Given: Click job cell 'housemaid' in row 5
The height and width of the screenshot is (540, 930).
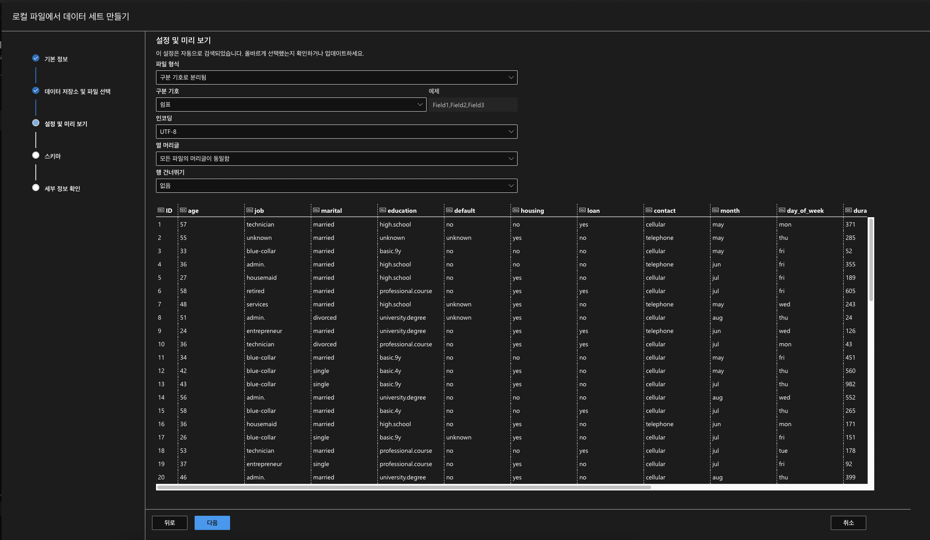Looking at the screenshot, I should click(262, 278).
